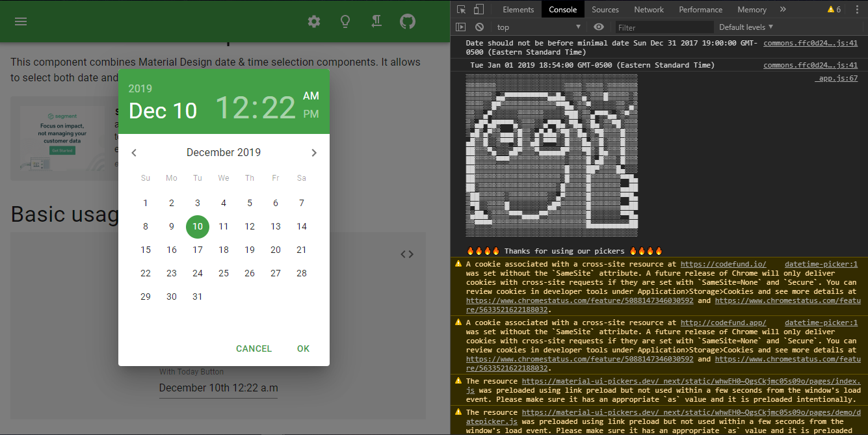Clear the DevTools console
868x435 pixels.
click(479, 27)
